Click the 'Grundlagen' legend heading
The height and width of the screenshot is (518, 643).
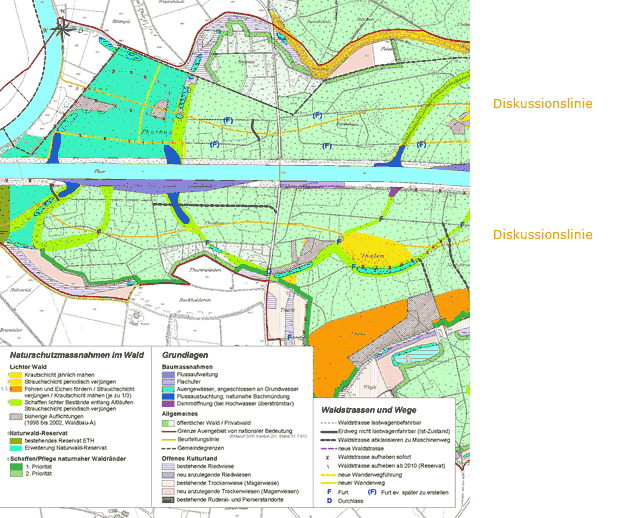pos(184,355)
